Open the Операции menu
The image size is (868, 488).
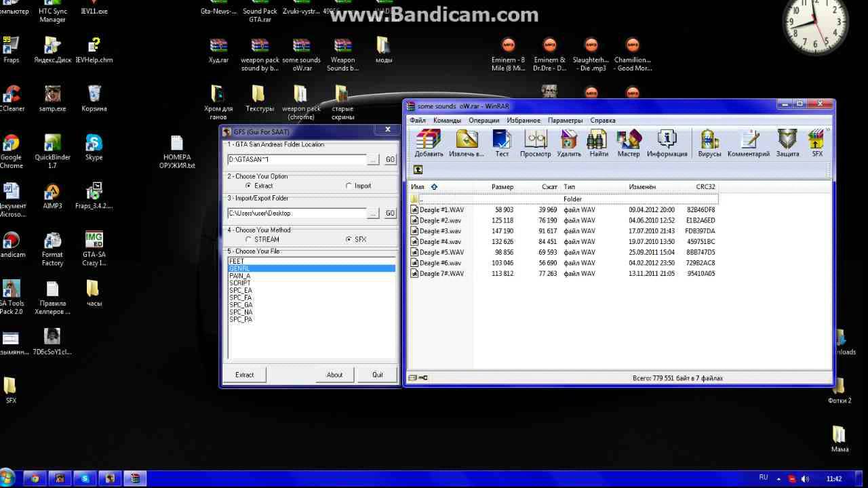tap(484, 120)
